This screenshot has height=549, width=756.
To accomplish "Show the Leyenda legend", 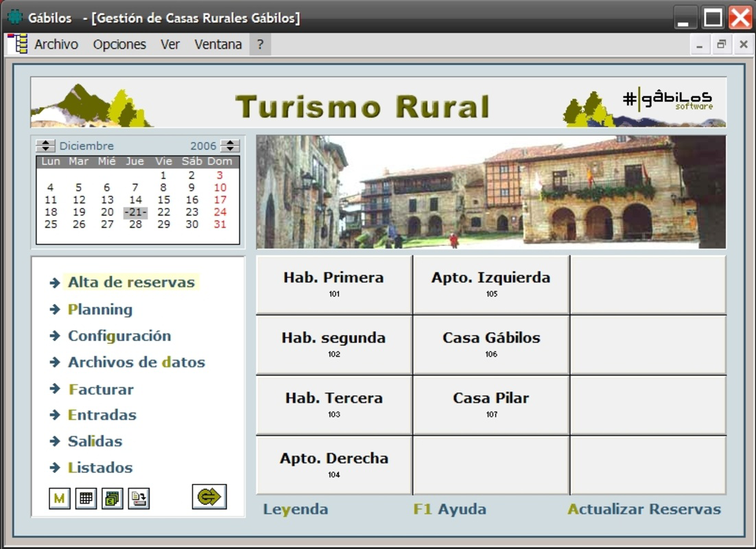I will pyautogui.click(x=296, y=509).
